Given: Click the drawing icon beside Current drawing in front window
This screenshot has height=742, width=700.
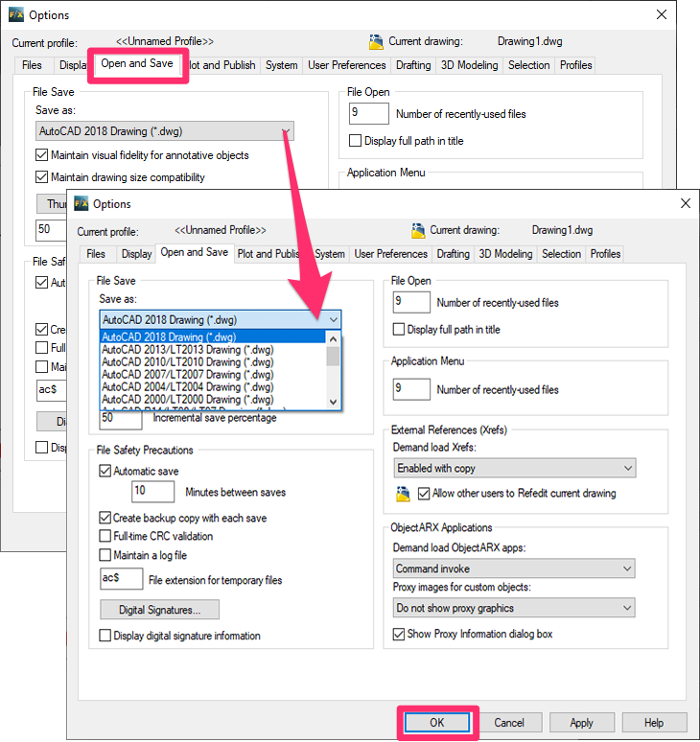Looking at the screenshot, I should tap(418, 230).
